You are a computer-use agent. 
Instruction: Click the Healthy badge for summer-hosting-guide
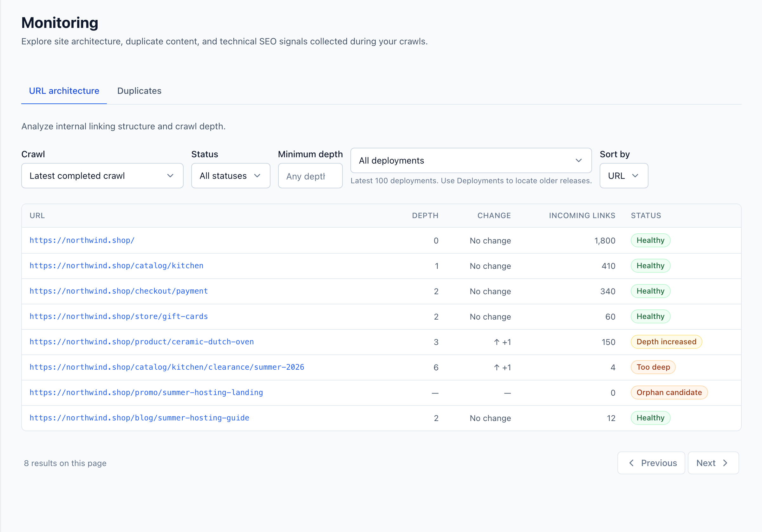[650, 418]
